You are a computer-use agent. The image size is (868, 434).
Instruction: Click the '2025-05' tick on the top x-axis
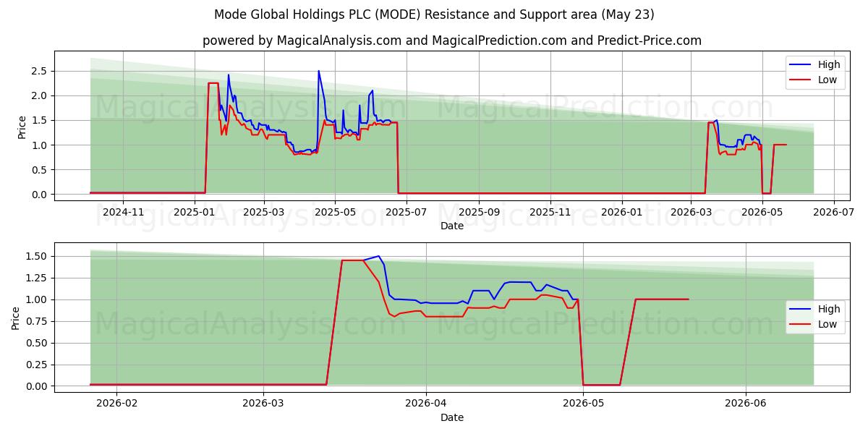point(335,212)
